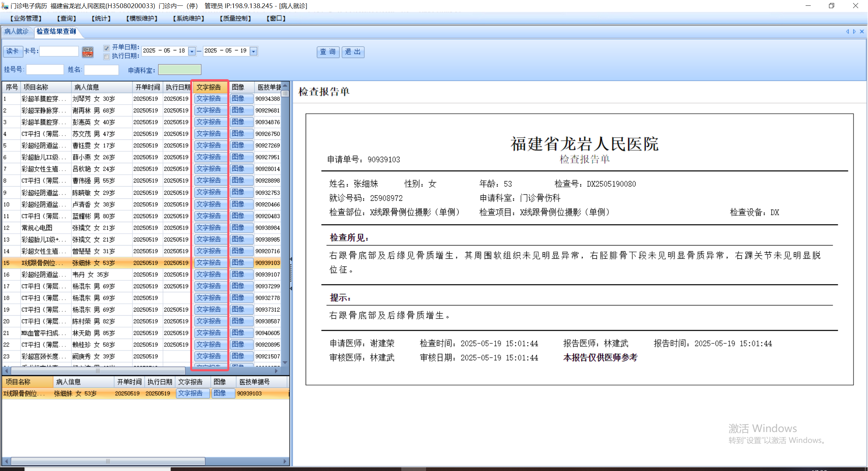Click the 姓名 input field
This screenshot has width=868, height=471.
click(x=101, y=70)
